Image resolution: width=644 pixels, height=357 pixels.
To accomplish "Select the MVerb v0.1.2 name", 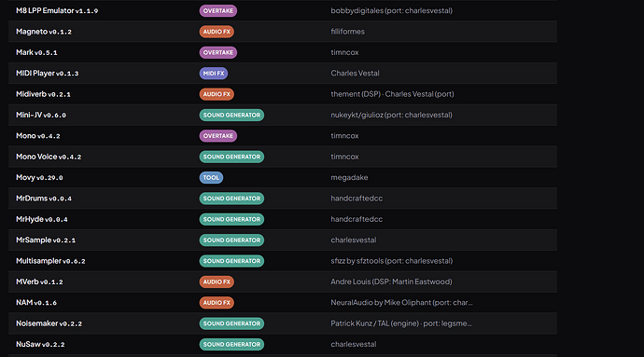I will (39, 281).
